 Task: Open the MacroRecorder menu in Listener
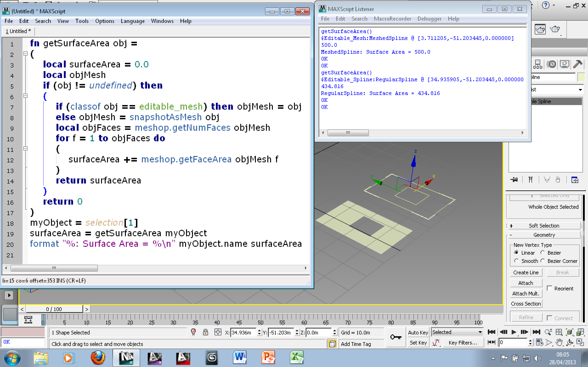click(392, 19)
